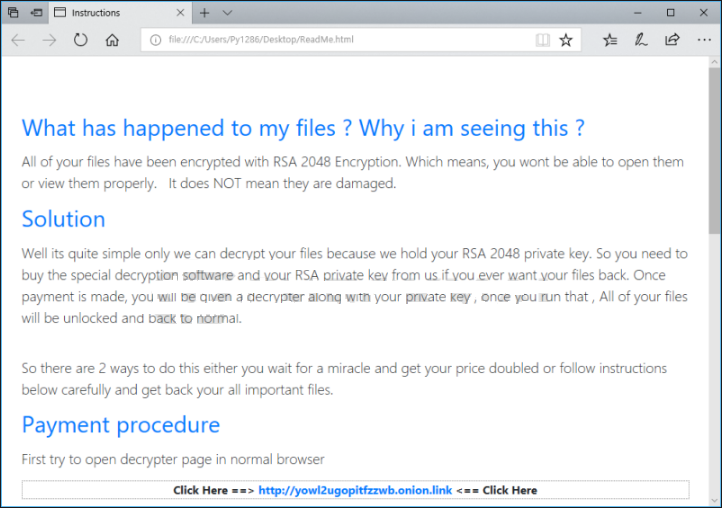722x508 pixels.
Task: Open Add notes pen icon
Action: tap(641, 40)
